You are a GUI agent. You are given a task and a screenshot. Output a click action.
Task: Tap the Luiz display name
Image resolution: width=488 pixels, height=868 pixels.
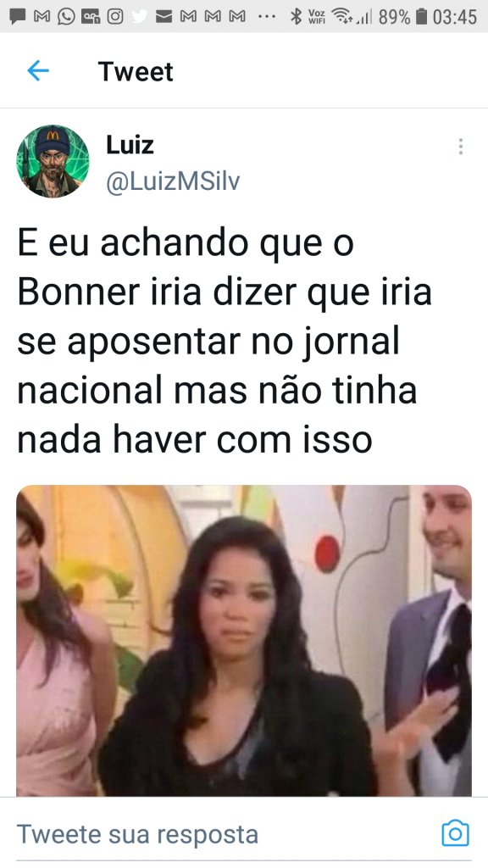click(x=130, y=145)
